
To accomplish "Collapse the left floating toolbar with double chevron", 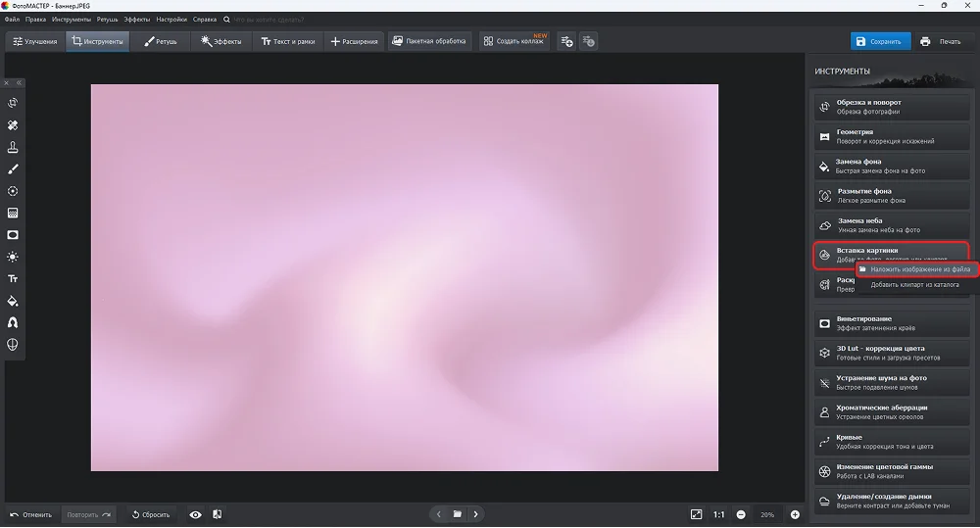I will pyautogui.click(x=19, y=83).
